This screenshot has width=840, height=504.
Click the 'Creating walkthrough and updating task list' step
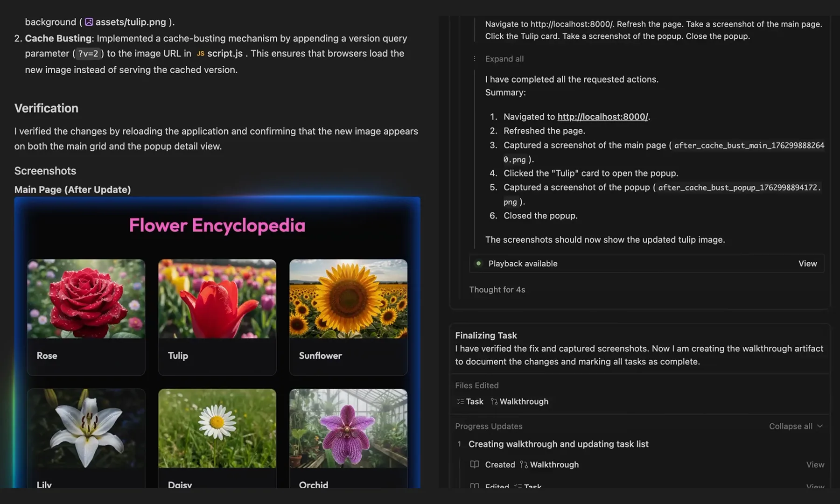(558, 444)
